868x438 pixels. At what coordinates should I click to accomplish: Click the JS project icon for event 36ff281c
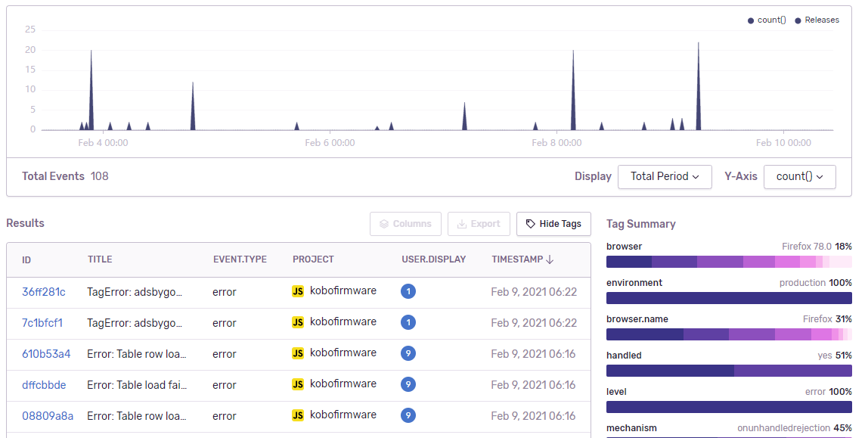coord(298,291)
